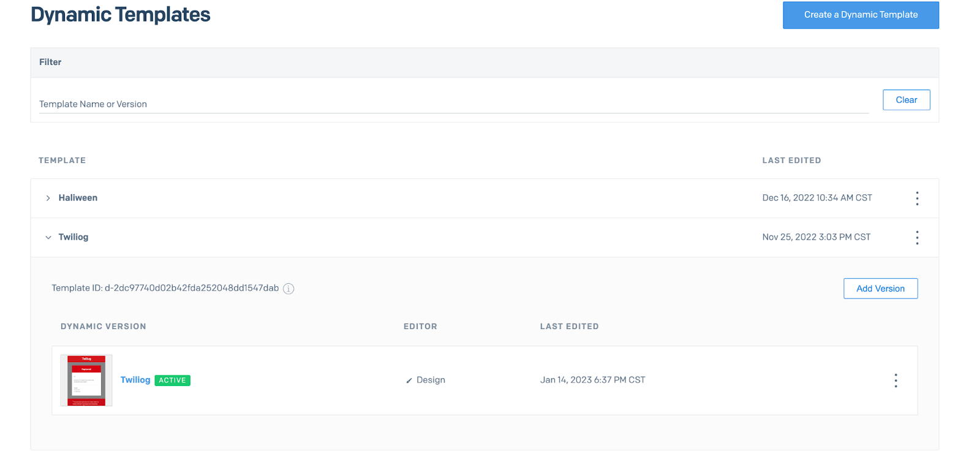
Task: Click the Nov 25, 2022 3:03 PM CST date
Action: (816, 237)
